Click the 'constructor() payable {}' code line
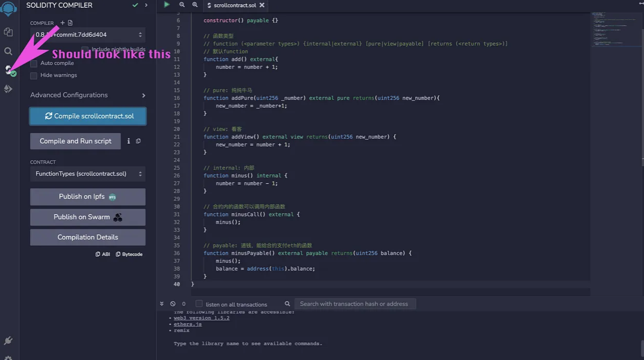The image size is (644, 360). [240, 20]
